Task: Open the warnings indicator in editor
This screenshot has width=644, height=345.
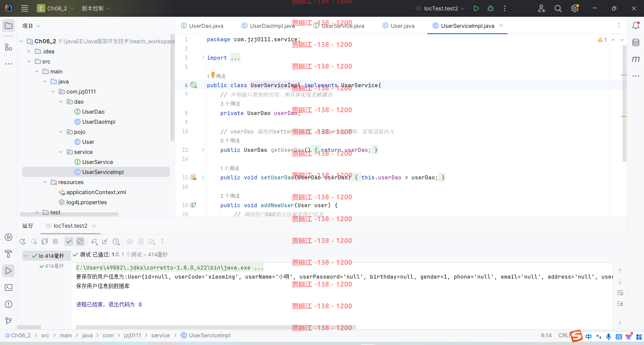Action: (x=602, y=40)
